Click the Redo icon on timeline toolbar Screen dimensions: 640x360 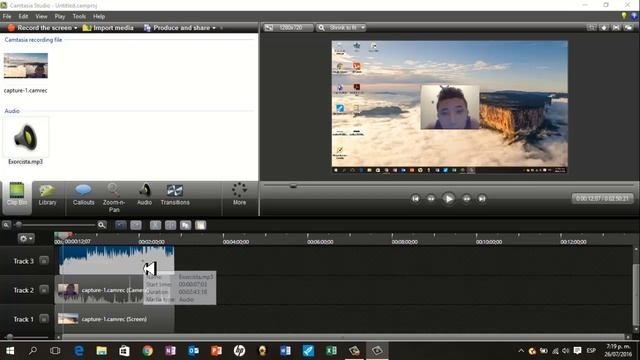(x=136, y=225)
